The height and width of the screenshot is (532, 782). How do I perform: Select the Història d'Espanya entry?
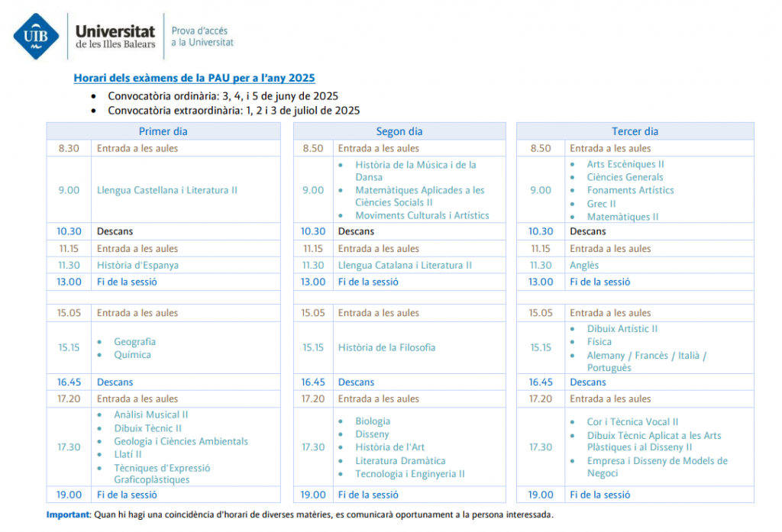[137, 266]
